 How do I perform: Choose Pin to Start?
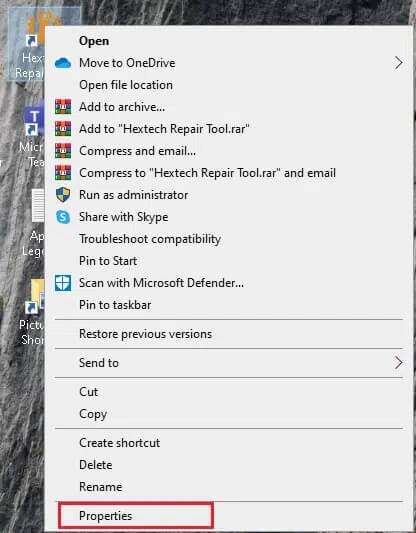point(108,261)
